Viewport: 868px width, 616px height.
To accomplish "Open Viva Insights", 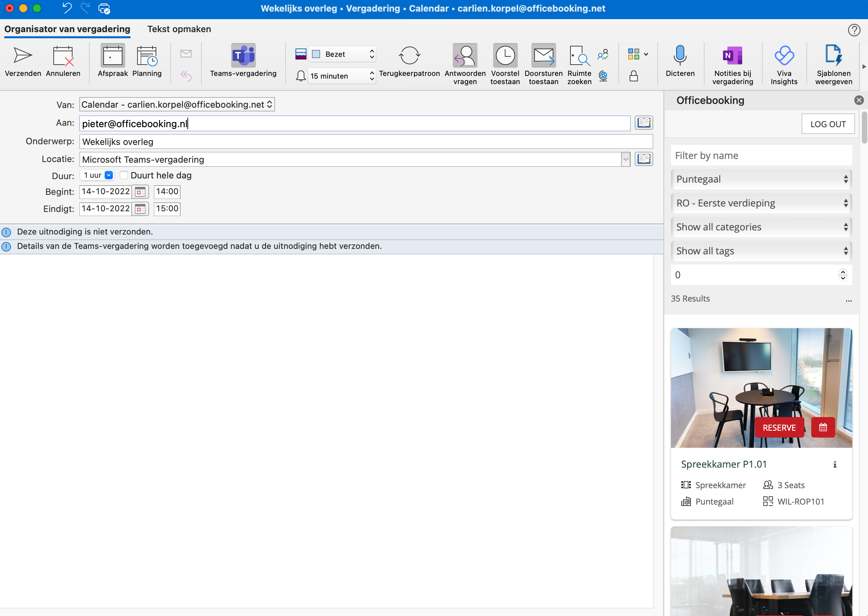I will 784,65.
